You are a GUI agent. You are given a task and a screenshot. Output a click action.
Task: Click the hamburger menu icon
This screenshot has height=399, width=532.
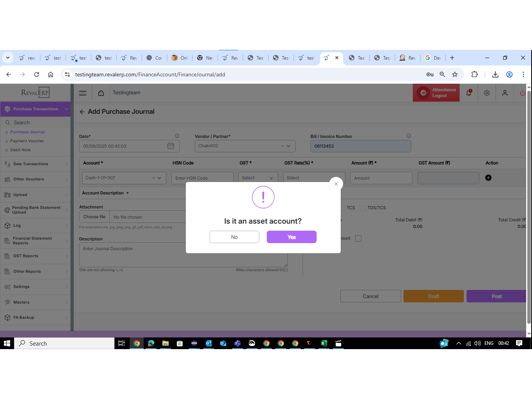tap(83, 93)
